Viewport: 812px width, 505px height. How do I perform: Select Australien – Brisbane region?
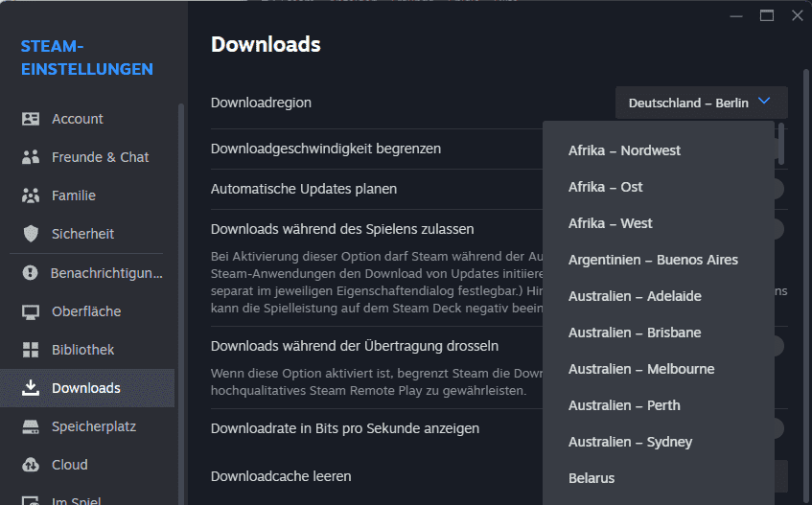click(659, 333)
